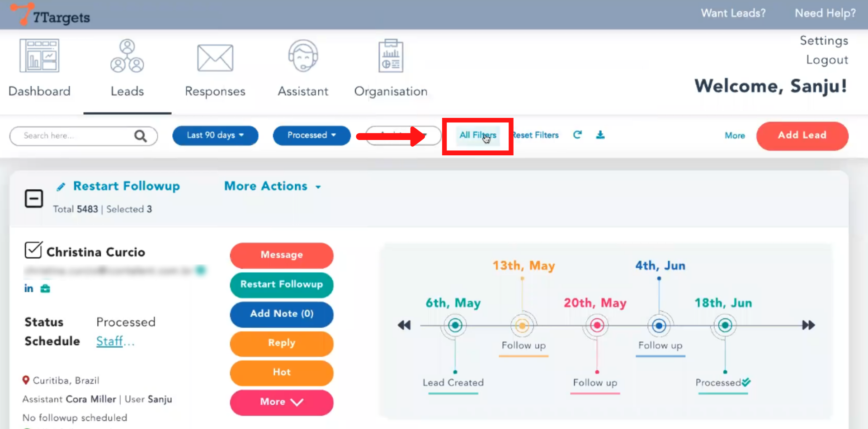Click the LinkedIn icon for Christina Curcio

(28, 289)
